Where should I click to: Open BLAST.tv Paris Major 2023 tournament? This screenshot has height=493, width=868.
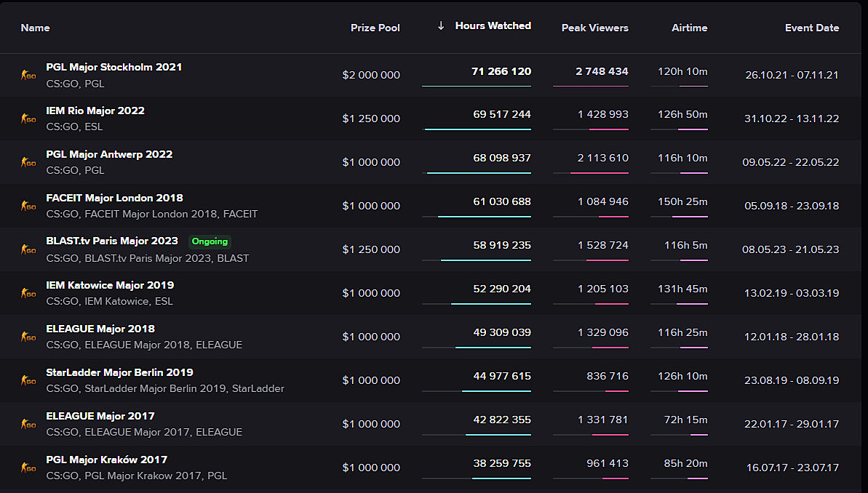pyautogui.click(x=112, y=241)
